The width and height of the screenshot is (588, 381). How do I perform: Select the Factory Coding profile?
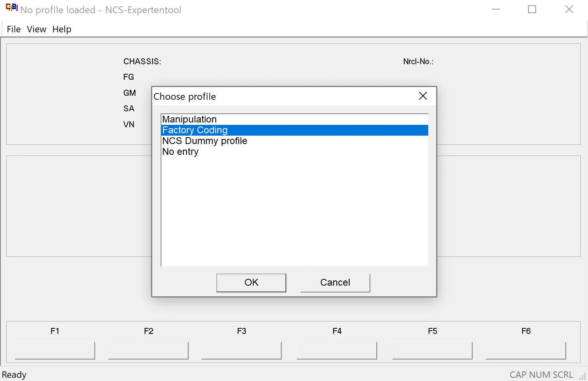[294, 130]
